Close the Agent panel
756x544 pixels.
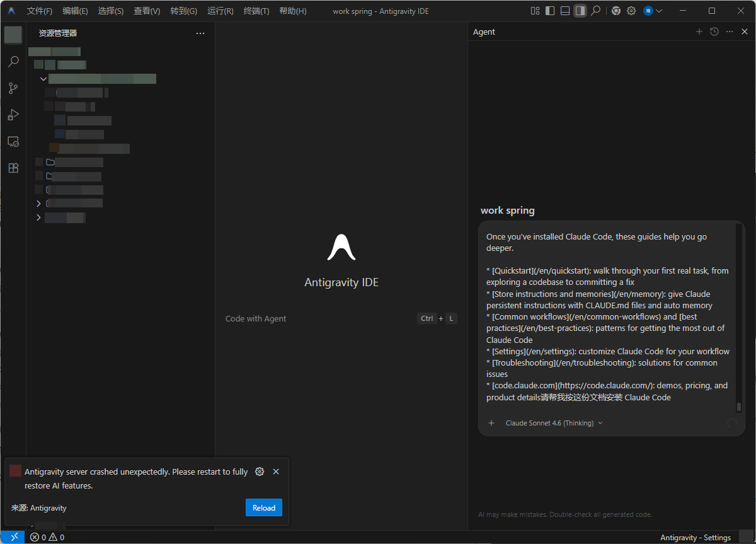pyautogui.click(x=745, y=32)
